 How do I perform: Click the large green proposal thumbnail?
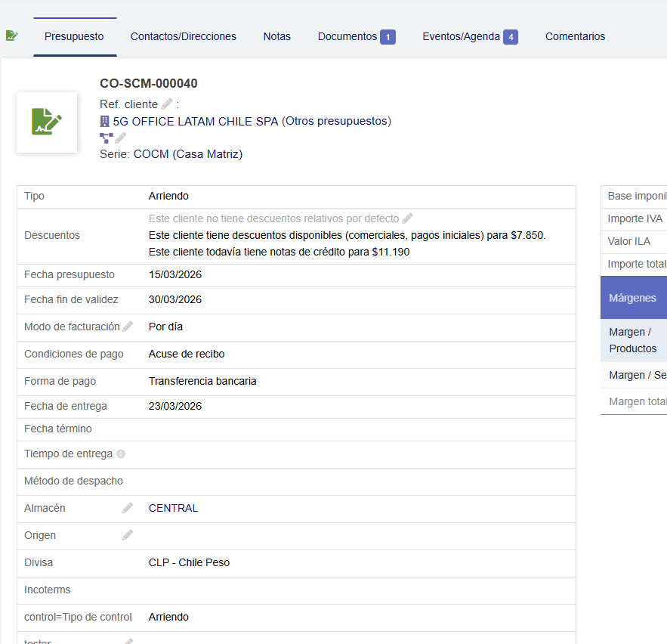click(x=47, y=122)
